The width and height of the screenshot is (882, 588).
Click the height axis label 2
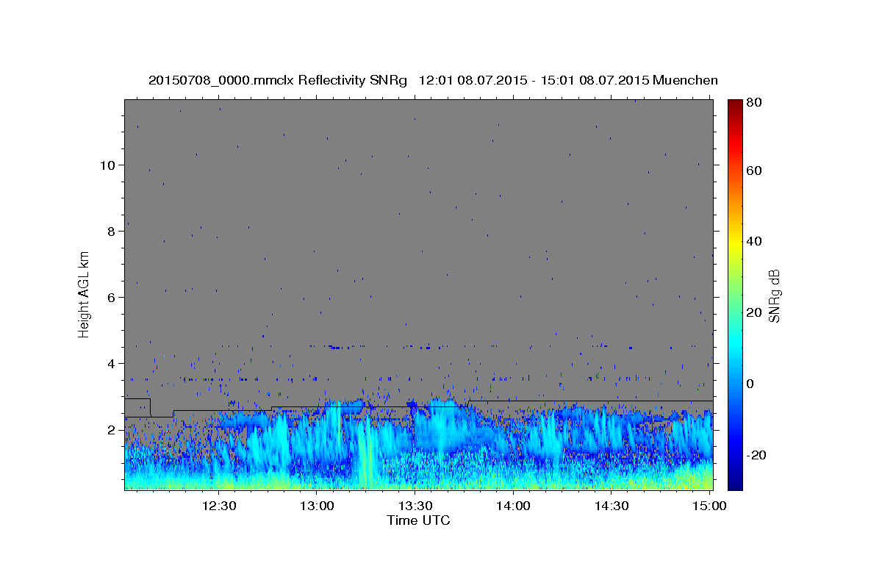[x=111, y=429]
